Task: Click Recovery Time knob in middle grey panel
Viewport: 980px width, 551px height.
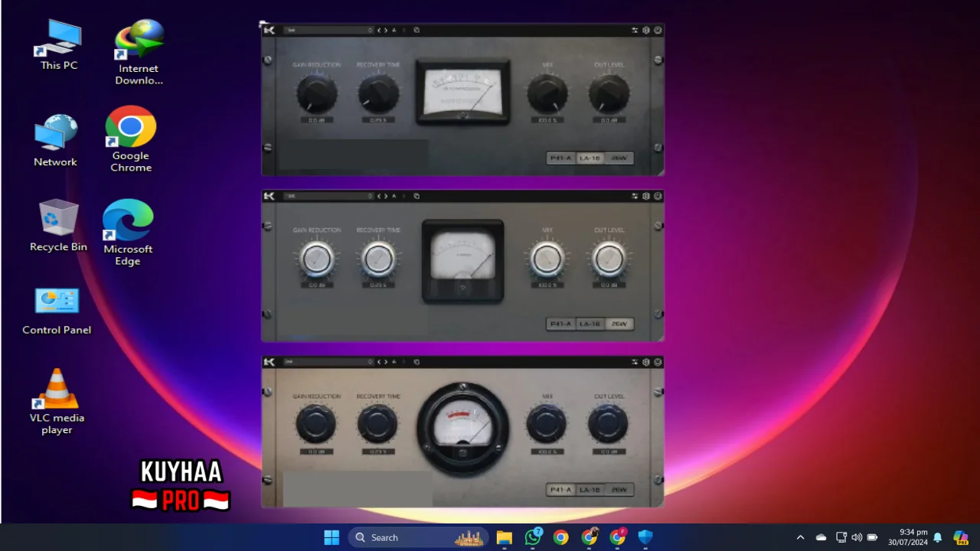Action: pos(378,259)
